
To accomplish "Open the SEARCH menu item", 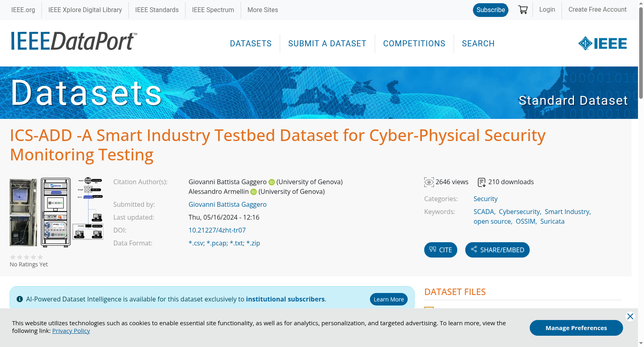I will click(478, 44).
